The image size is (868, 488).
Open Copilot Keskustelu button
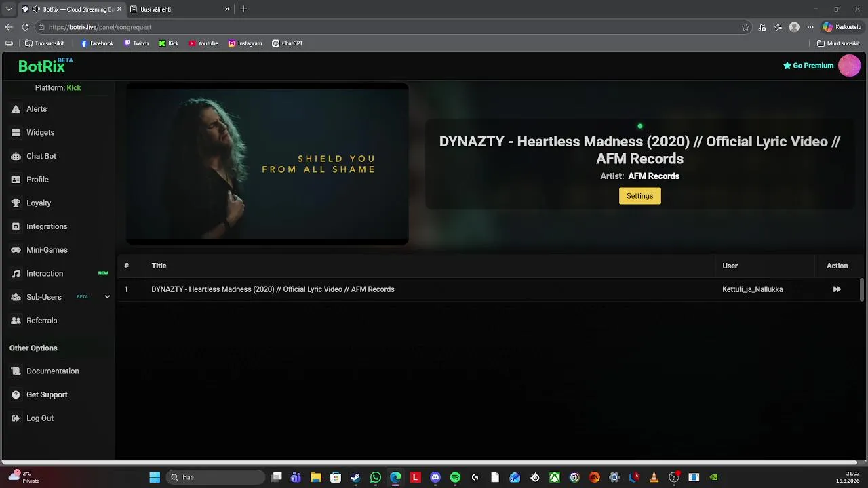842,27
